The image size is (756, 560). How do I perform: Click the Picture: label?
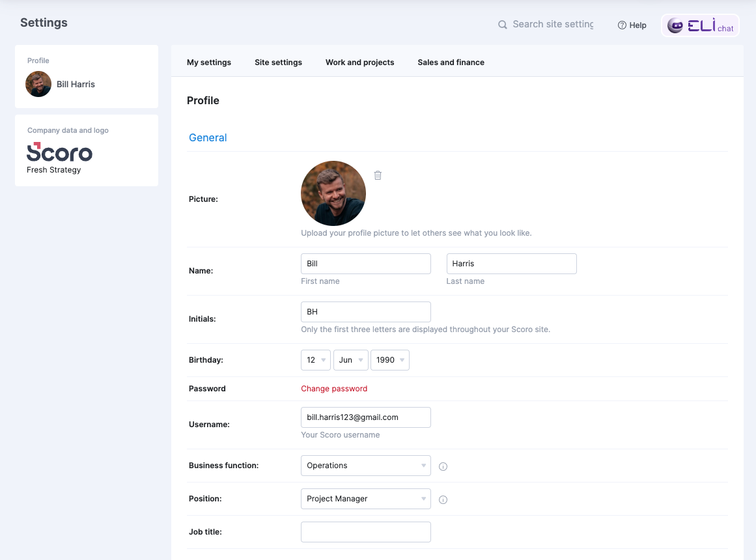coord(203,199)
